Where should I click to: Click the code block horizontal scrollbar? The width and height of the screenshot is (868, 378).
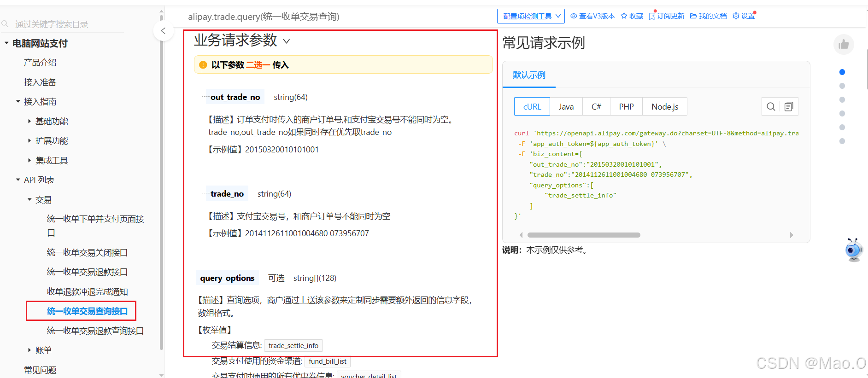click(x=584, y=235)
